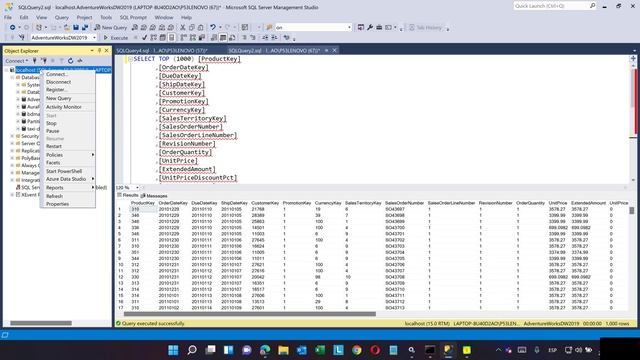
Task: Click the [OrderDateKey] line in editor
Action: tap(183, 68)
